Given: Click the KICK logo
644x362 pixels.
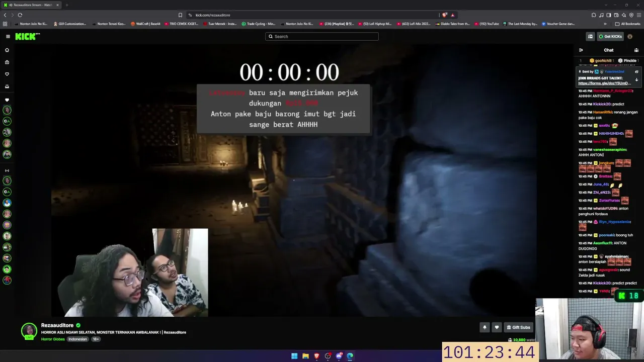Looking at the screenshot, I should 27,36.
